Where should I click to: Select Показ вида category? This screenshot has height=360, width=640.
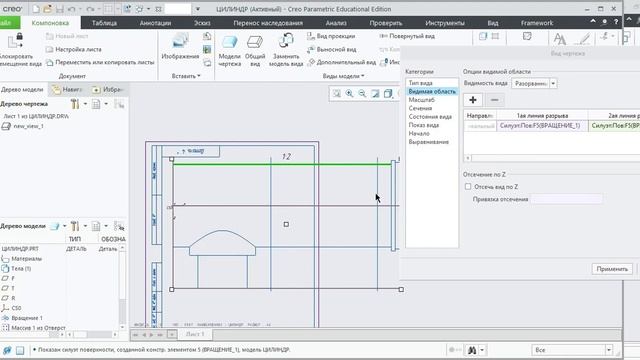[424, 125]
